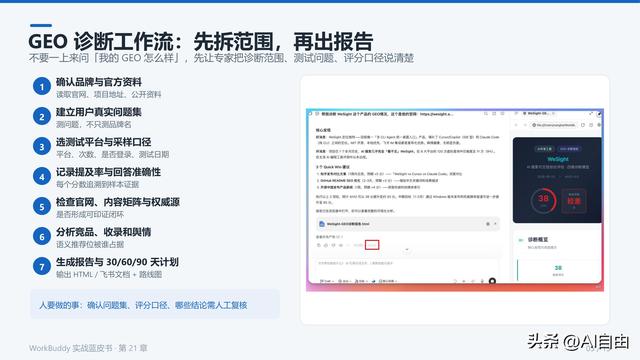Click the copy icon under the chat reply
640x360 pixels.
(319, 245)
